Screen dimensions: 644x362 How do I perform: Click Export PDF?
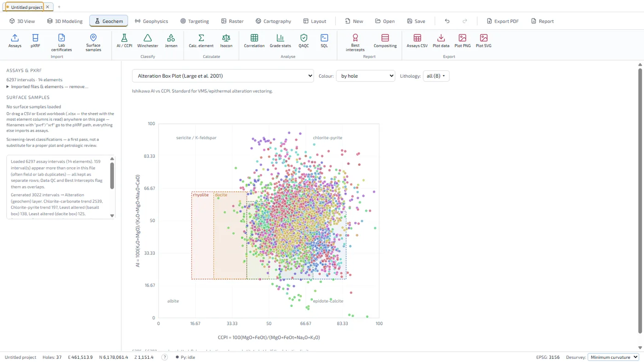(x=502, y=21)
